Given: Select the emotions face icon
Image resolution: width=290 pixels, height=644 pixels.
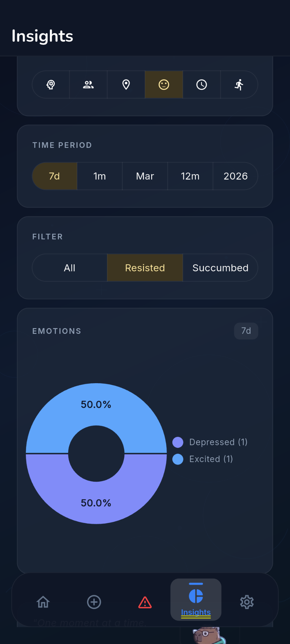Looking at the screenshot, I should click(164, 84).
